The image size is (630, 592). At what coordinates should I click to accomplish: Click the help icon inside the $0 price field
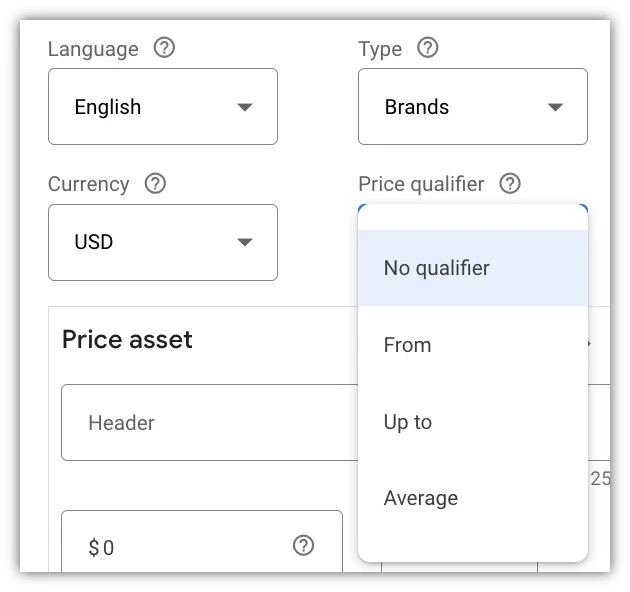tap(303, 546)
